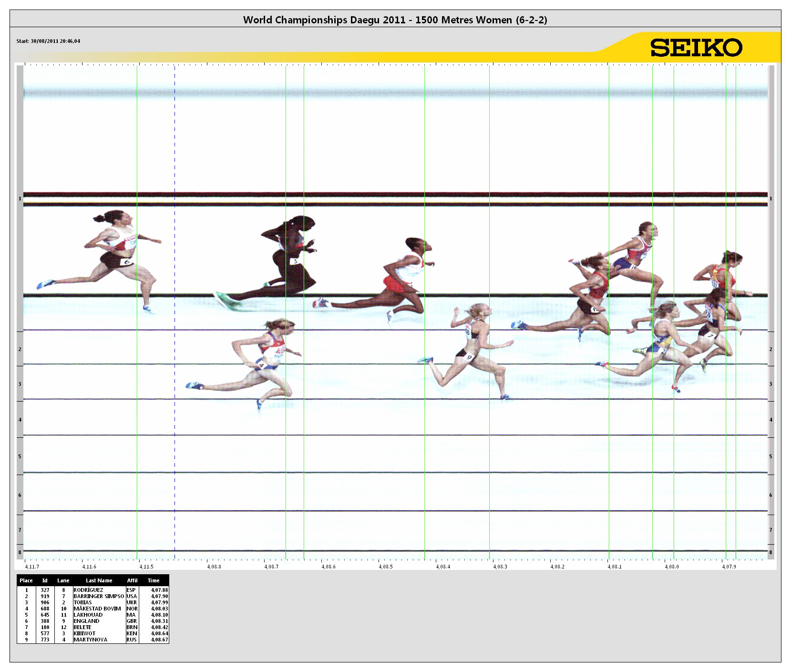791x672 pixels.
Task: Click the Place column header
Action: click(x=26, y=580)
